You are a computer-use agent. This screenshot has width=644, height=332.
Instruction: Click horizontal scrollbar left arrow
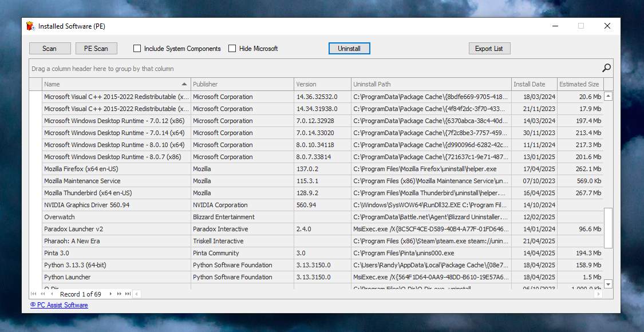point(136,294)
